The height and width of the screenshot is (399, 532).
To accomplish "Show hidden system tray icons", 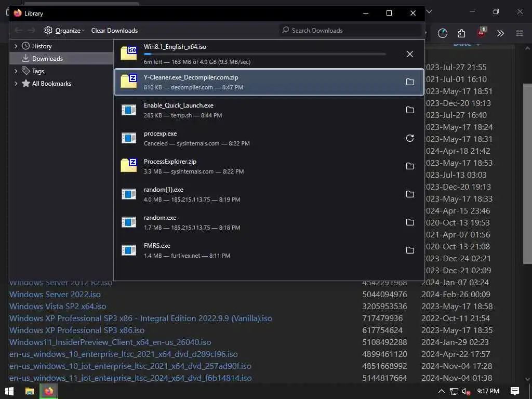I will pyautogui.click(x=441, y=391).
